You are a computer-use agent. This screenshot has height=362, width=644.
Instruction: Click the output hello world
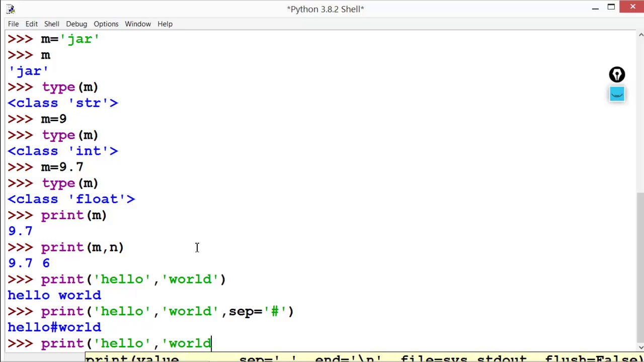click(54, 295)
